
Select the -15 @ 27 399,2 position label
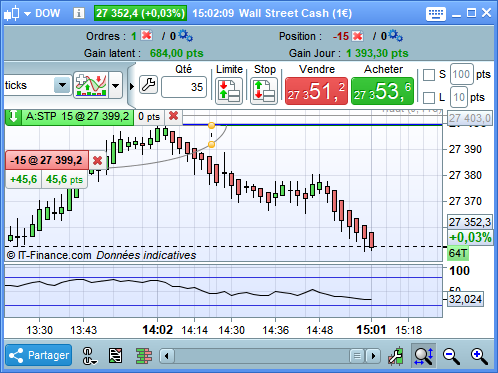[x=47, y=160]
